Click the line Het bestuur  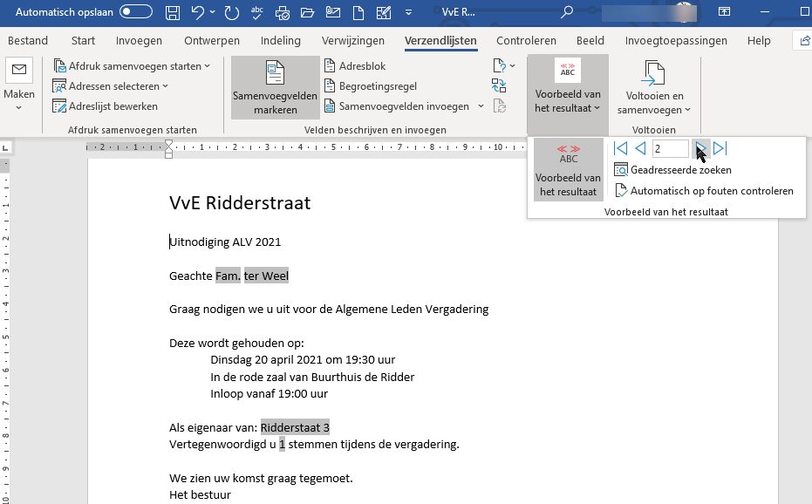tap(200, 494)
